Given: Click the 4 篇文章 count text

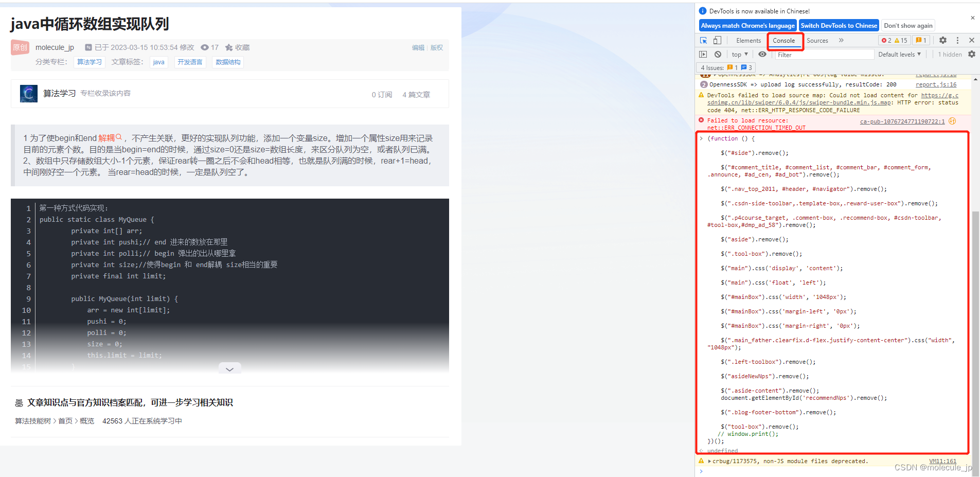Looking at the screenshot, I should coord(416,95).
